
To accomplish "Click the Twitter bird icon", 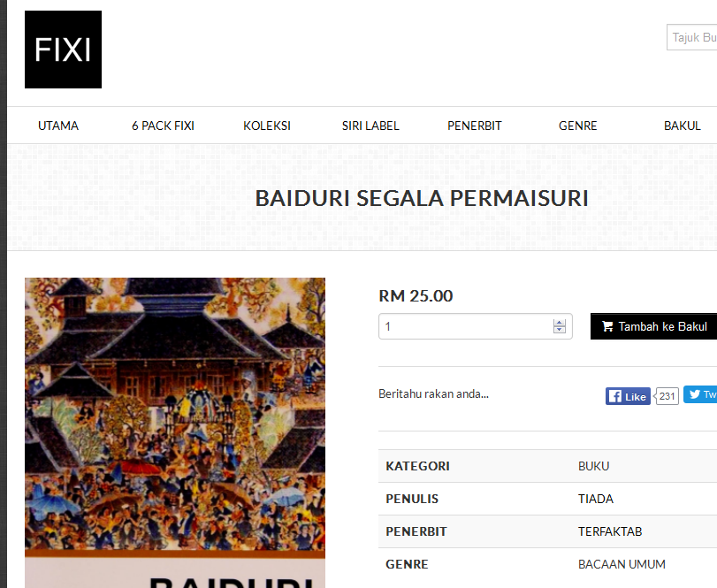I will coord(695,394).
